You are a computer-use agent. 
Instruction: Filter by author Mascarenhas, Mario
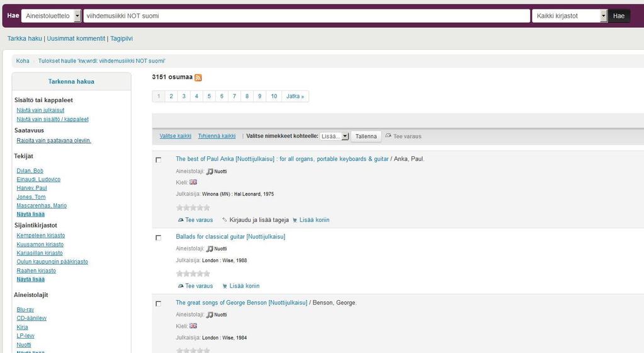point(42,205)
